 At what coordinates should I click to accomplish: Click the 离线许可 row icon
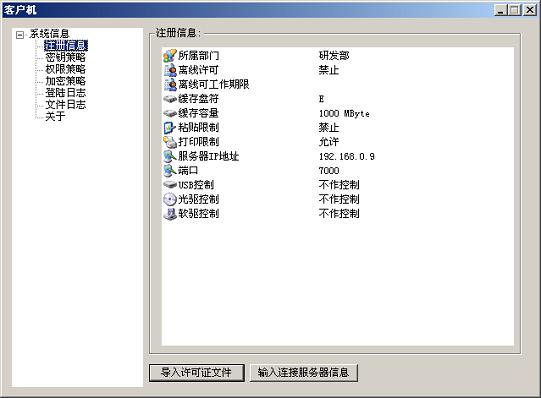tap(170, 70)
